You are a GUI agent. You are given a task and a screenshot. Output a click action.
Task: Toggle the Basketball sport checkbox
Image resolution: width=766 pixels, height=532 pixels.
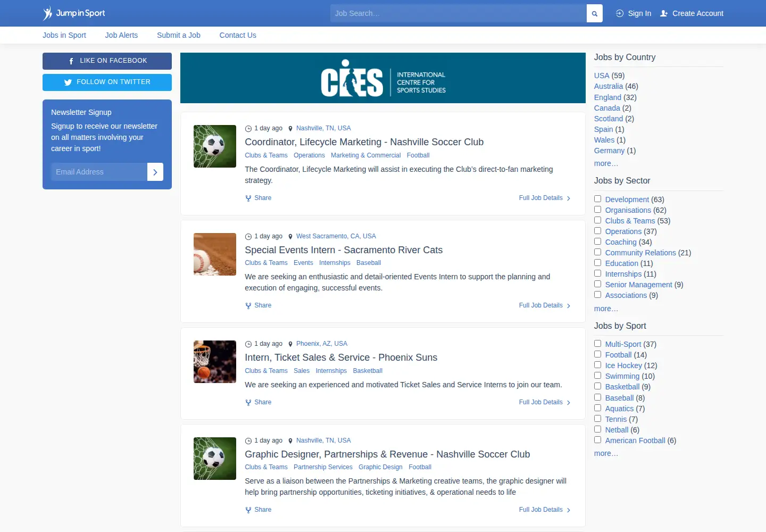pos(597,386)
